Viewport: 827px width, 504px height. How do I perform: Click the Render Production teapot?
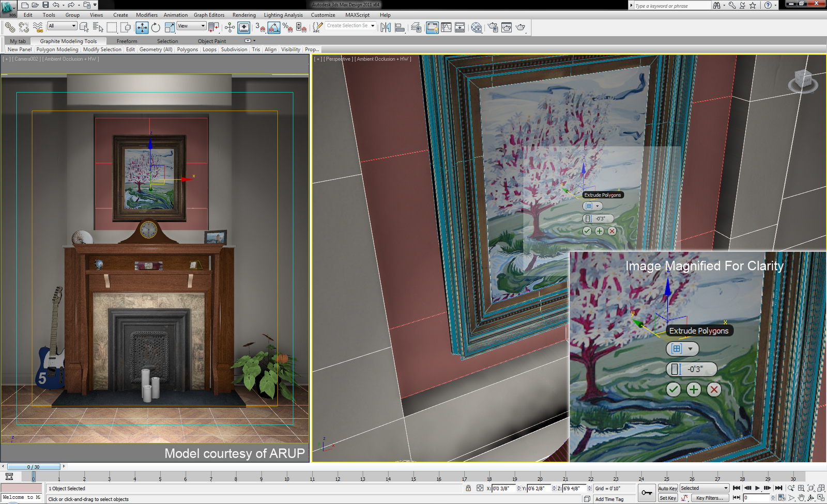[520, 27]
